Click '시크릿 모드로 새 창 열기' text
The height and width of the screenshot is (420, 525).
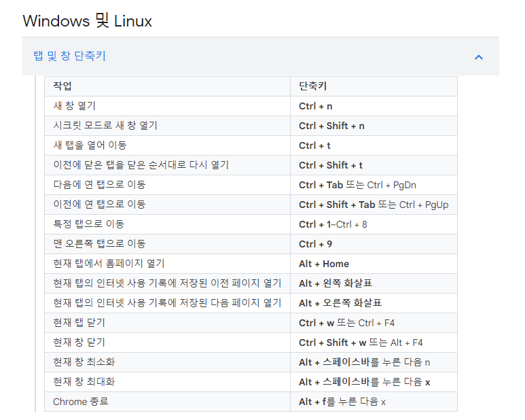point(105,126)
